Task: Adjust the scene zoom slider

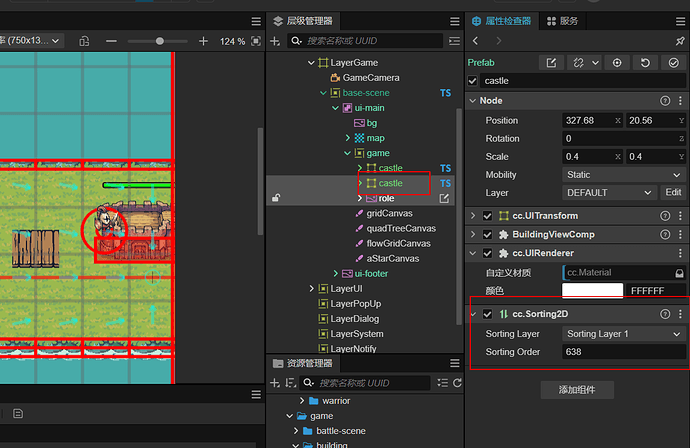Action: pos(160,41)
